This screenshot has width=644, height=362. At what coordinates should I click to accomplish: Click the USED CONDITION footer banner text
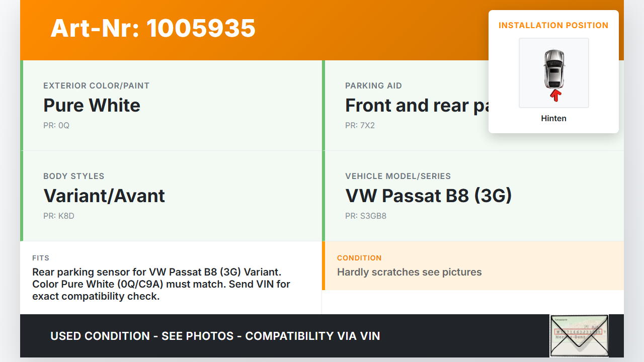(x=215, y=336)
